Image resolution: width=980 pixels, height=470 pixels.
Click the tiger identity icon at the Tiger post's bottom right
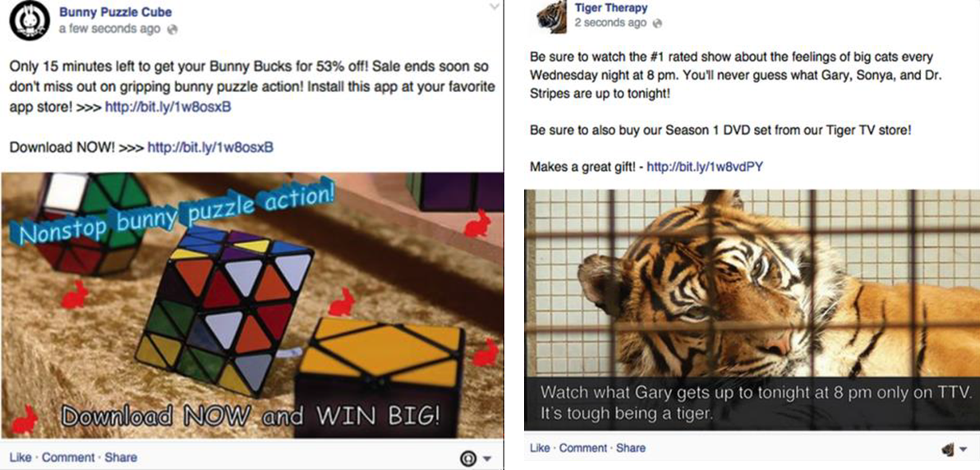(948, 449)
